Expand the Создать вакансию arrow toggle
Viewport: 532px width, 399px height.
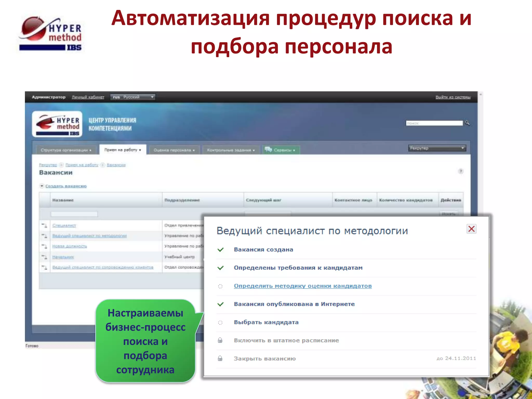(x=42, y=186)
